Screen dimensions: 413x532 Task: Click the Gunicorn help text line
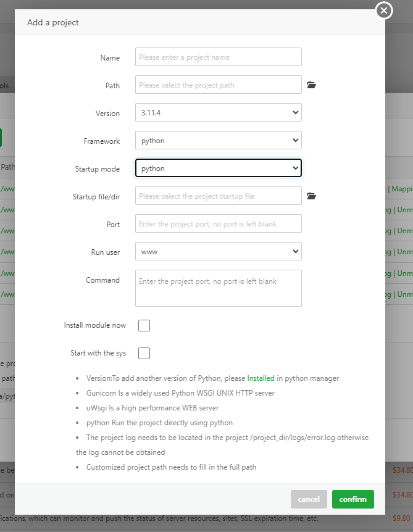(180, 393)
